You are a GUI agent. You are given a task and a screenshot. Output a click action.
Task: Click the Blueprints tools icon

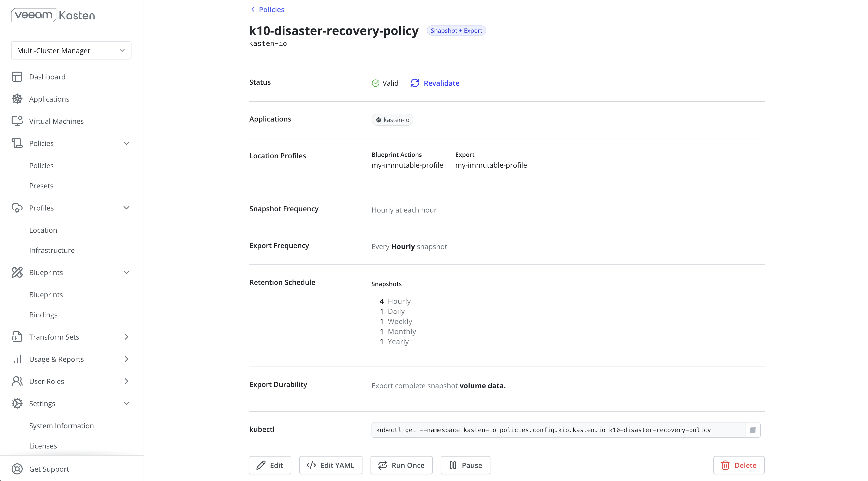(x=17, y=273)
